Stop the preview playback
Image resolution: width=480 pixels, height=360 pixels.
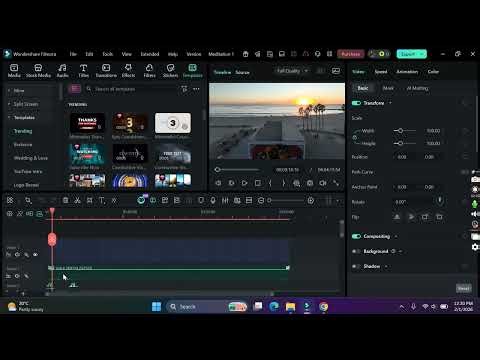tap(257, 183)
